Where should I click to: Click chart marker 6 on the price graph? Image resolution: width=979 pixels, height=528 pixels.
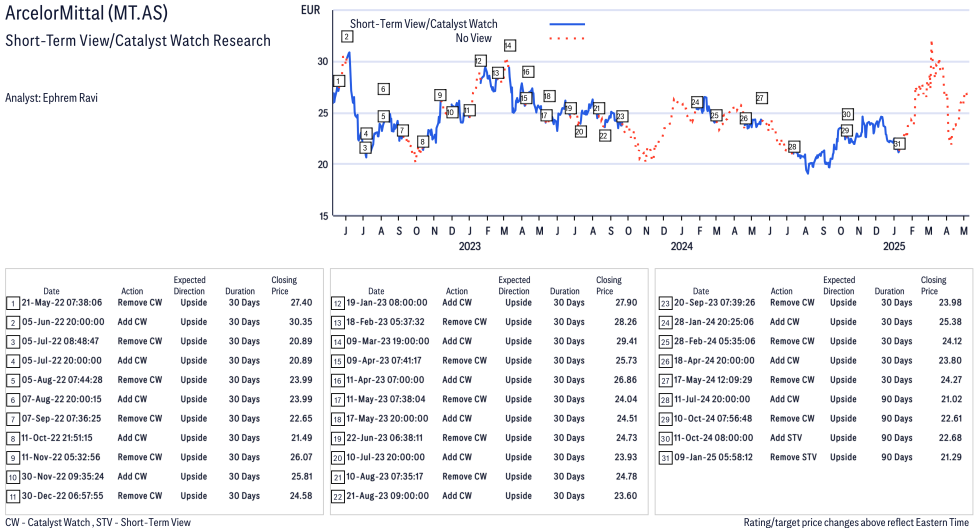(x=383, y=89)
